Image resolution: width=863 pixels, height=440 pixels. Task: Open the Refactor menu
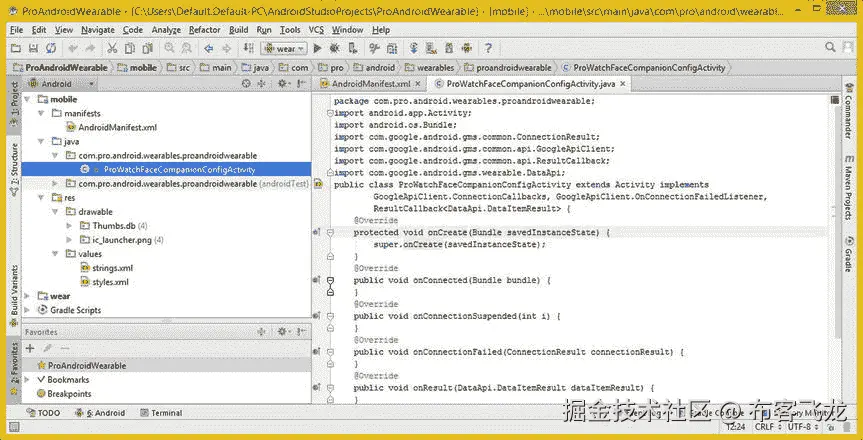[204, 30]
